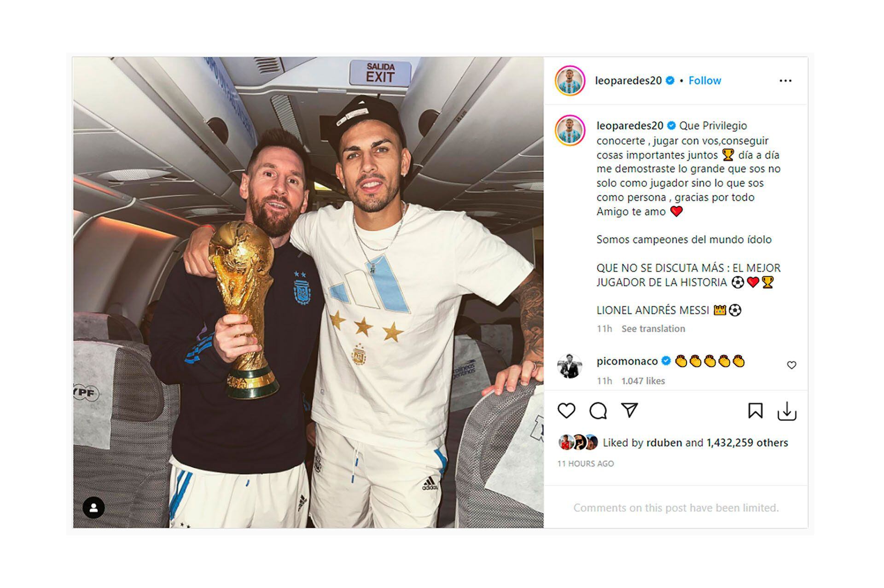Image resolution: width=884 pixels, height=588 pixels.
Task: Open leoparedes20 avatar next to caption
Action: tap(570, 131)
